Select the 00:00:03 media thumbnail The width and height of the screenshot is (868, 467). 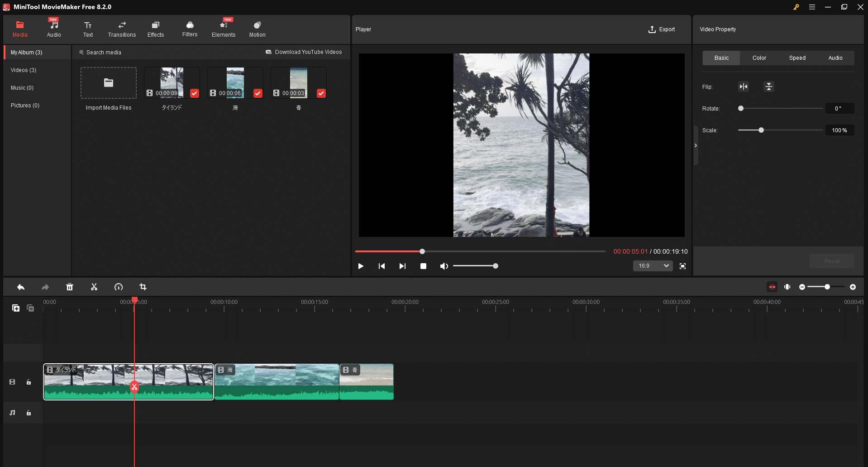pos(299,83)
